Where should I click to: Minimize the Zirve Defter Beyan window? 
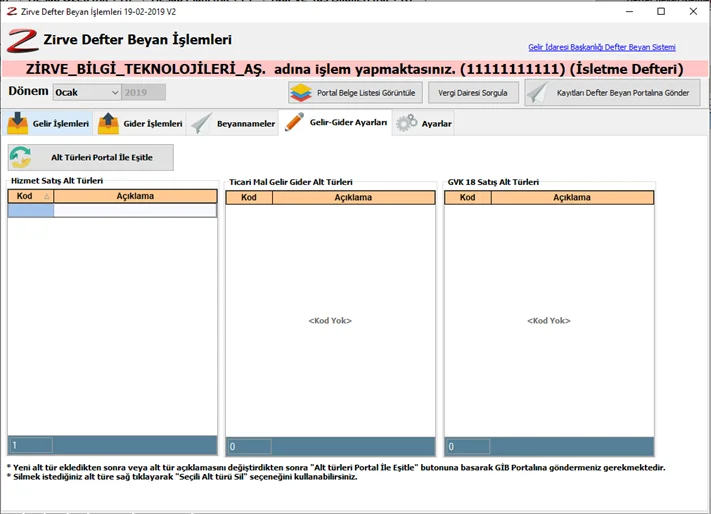click(629, 11)
